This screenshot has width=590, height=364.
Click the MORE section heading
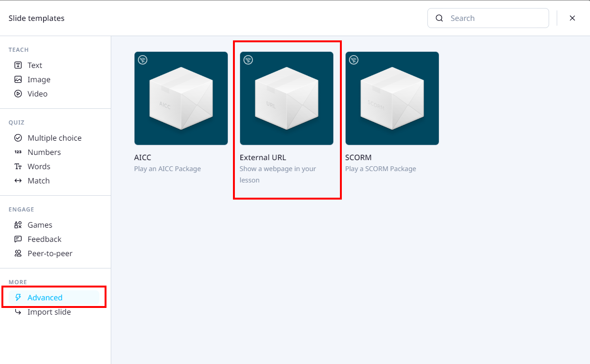coord(18,282)
